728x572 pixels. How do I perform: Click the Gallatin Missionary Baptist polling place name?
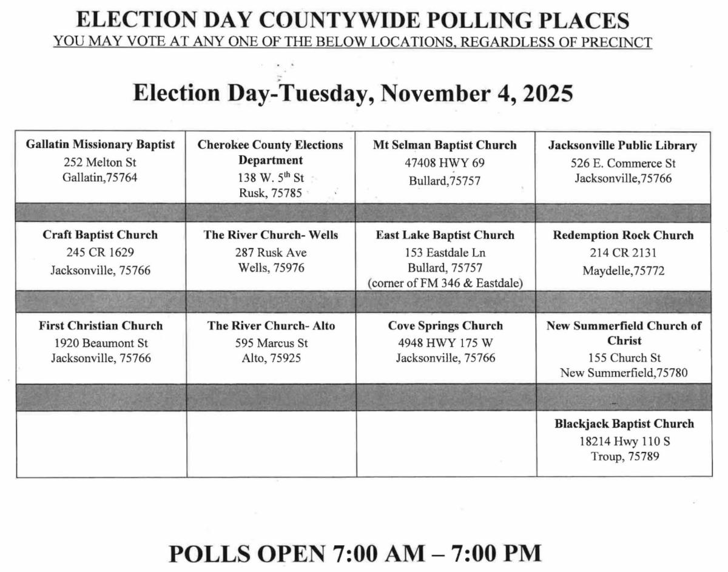(100, 145)
